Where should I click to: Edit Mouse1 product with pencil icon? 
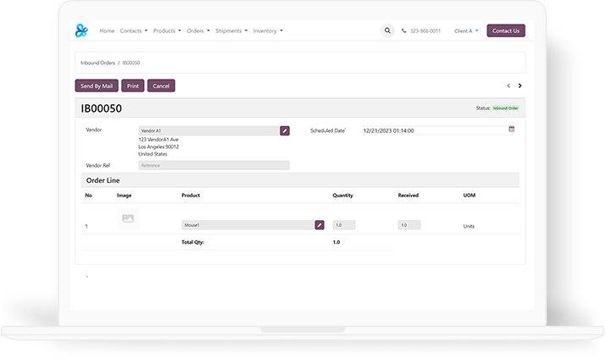(320, 225)
